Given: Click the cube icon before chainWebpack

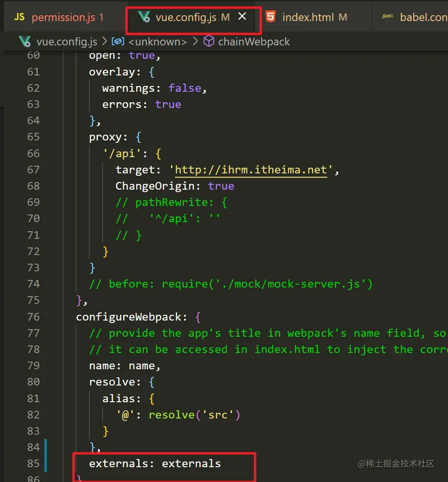Looking at the screenshot, I should (x=209, y=41).
